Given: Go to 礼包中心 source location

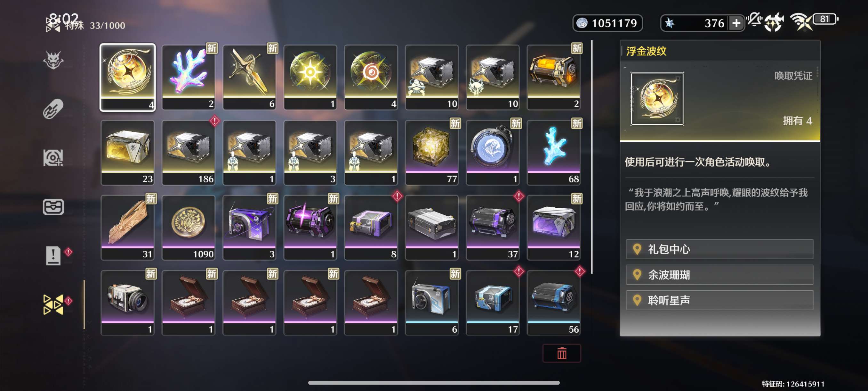Looking at the screenshot, I should [x=720, y=249].
